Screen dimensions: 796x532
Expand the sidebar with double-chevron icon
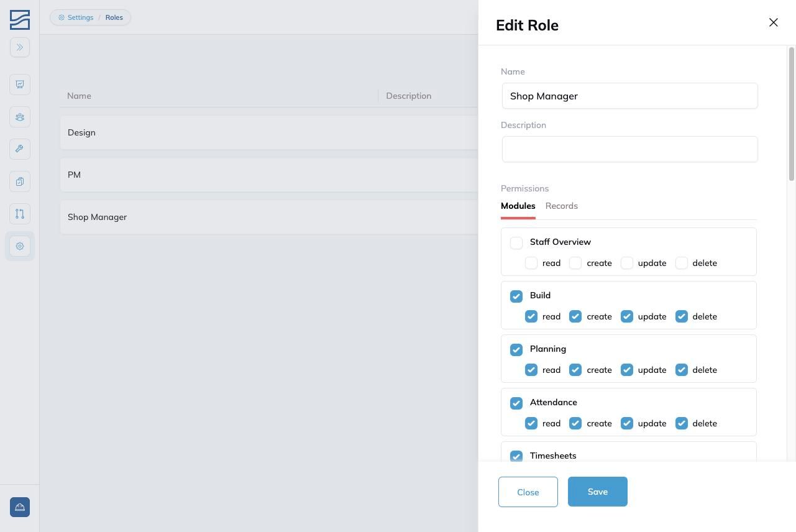[20, 47]
